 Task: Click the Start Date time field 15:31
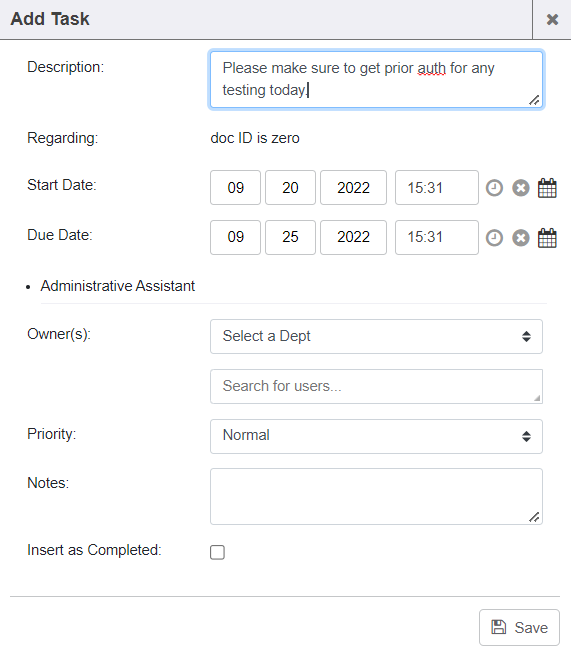pyautogui.click(x=437, y=187)
